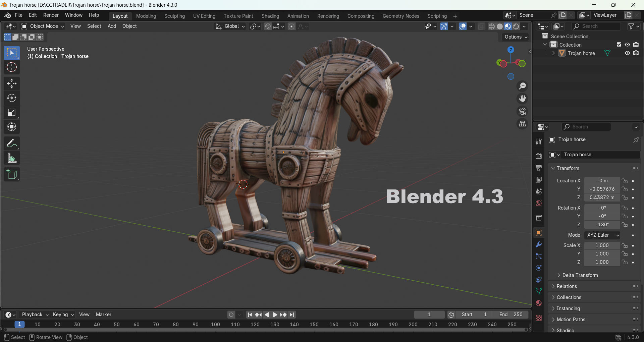
Task: Open viewport Add menu
Action: pos(112,26)
